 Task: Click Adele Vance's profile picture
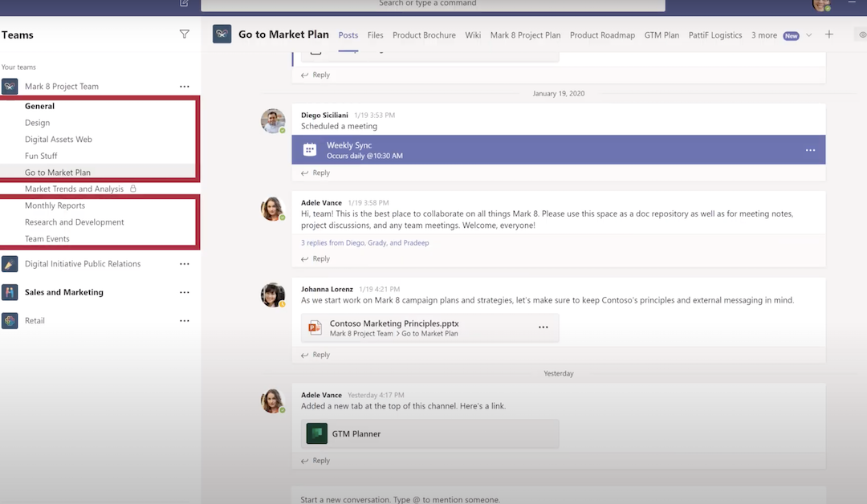(273, 209)
